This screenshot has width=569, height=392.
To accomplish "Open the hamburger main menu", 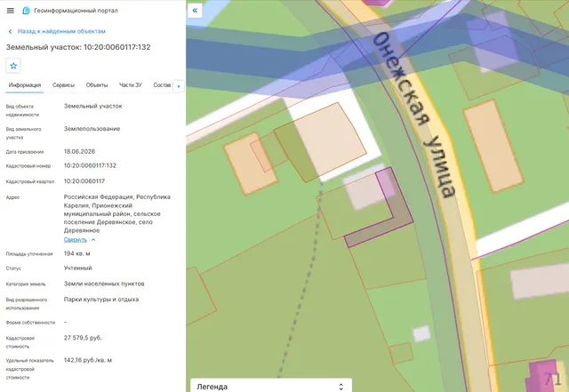I will (10, 11).
